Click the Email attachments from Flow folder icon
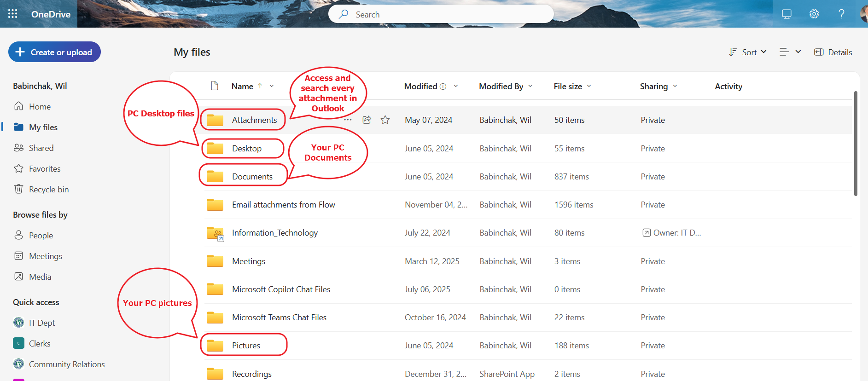This screenshot has width=868, height=381. (x=215, y=204)
